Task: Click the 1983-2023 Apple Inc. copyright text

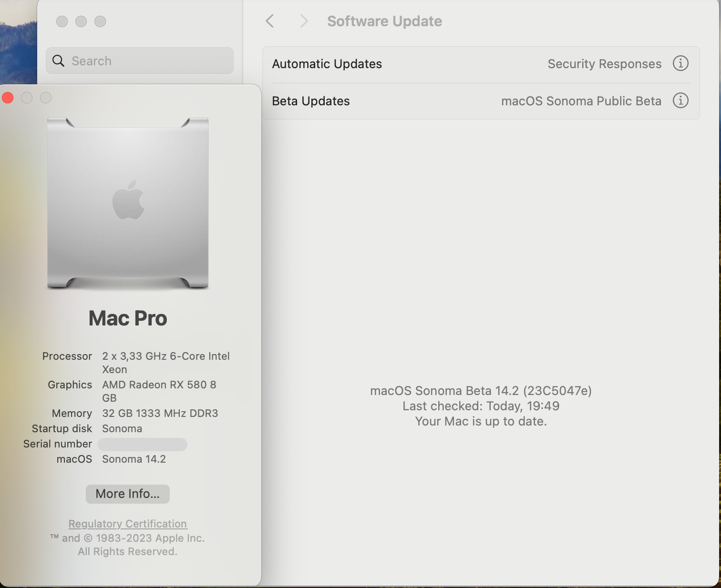Action: pos(128,538)
